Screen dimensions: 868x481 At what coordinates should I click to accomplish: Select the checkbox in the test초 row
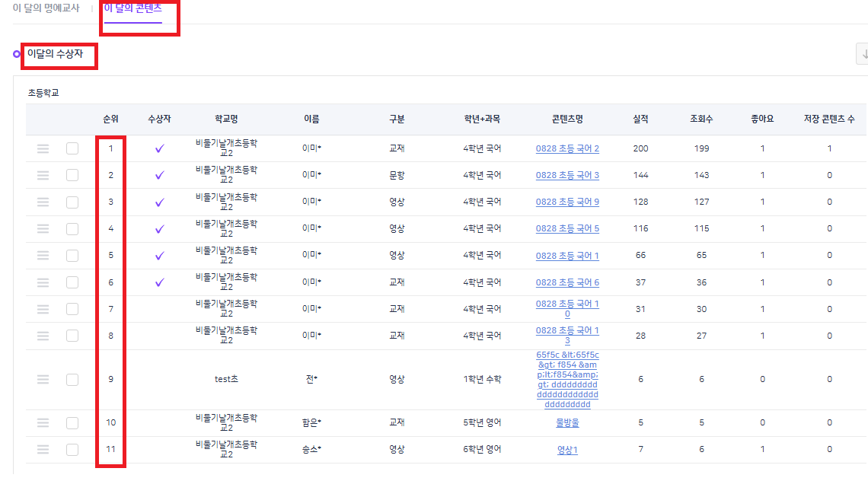point(72,380)
